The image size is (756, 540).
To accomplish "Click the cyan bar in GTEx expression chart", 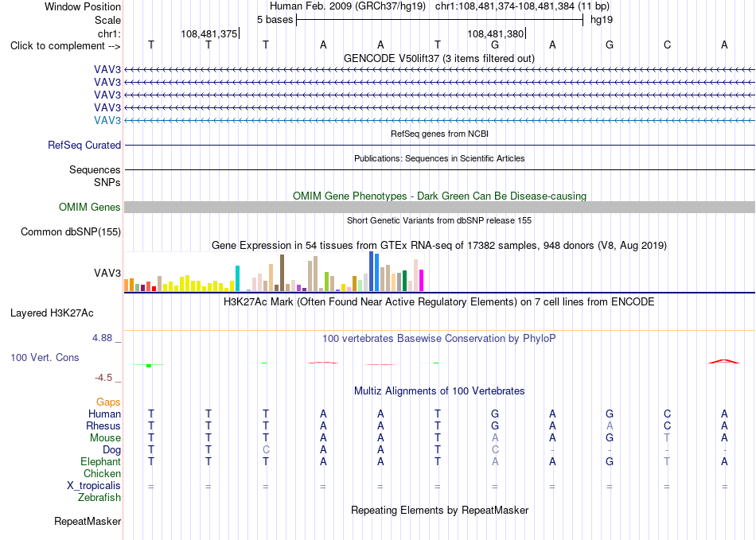I will (237, 278).
